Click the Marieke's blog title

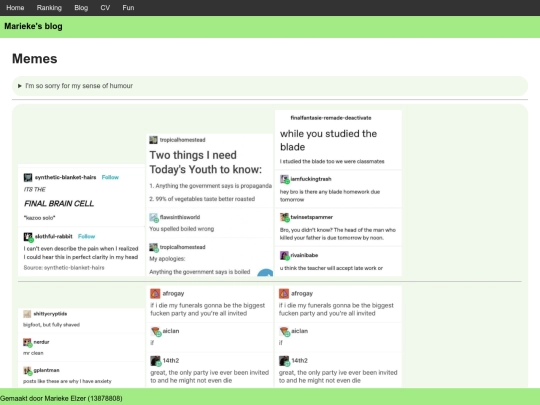[x=33, y=26]
